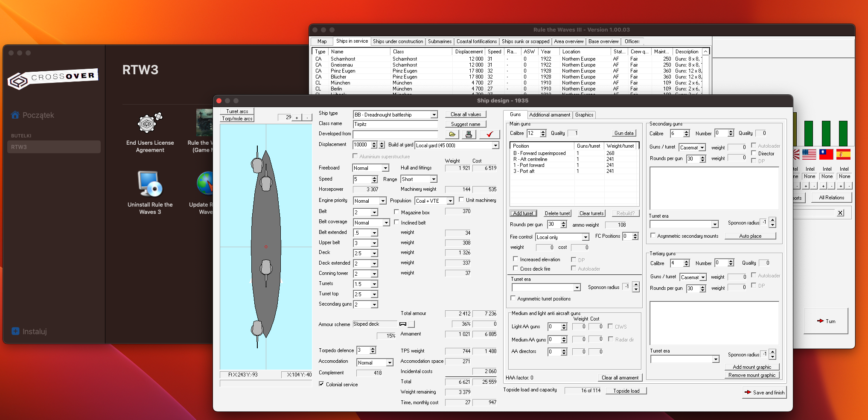Launch Uninstall Rule the Waves 3 icon

click(150, 183)
